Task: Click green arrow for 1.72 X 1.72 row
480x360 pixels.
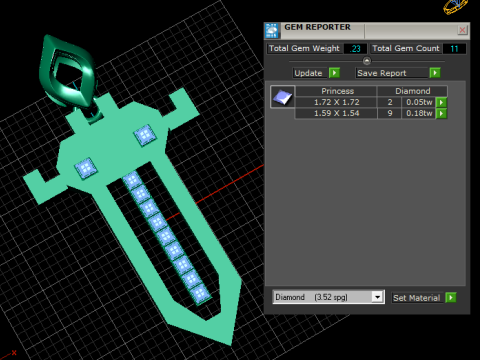Action: [x=441, y=102]
